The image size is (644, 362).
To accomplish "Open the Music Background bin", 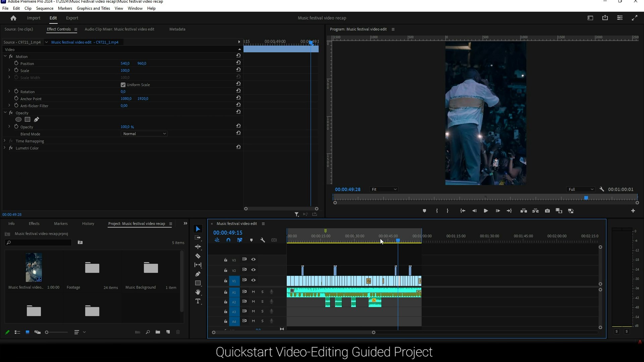I will [x=150, y=268].
